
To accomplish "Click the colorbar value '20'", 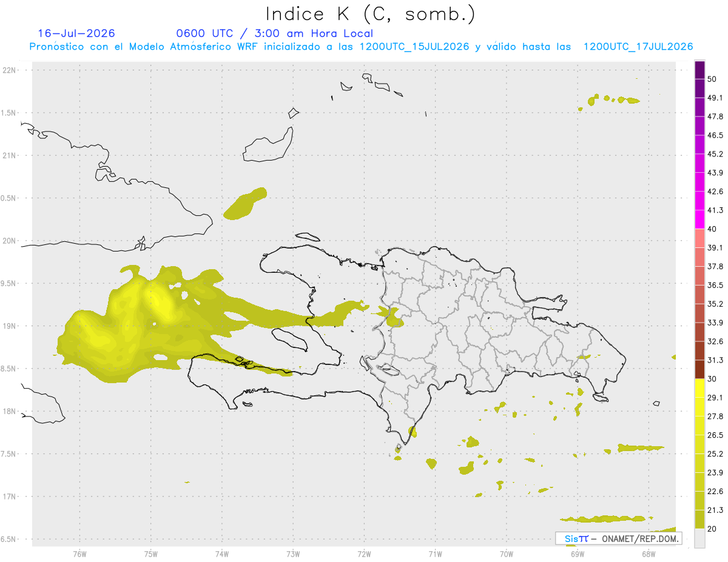I will pyautogui.click(x=712, y=529).
